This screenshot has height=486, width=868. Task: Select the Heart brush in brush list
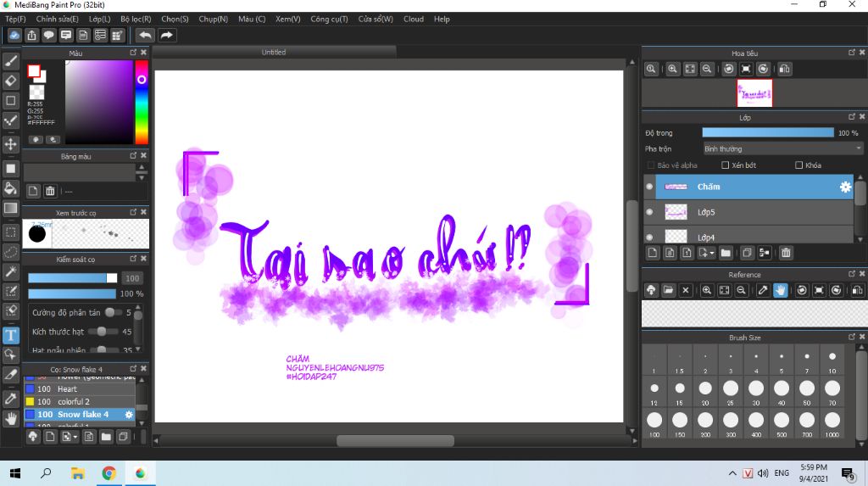tap(68, 388)
